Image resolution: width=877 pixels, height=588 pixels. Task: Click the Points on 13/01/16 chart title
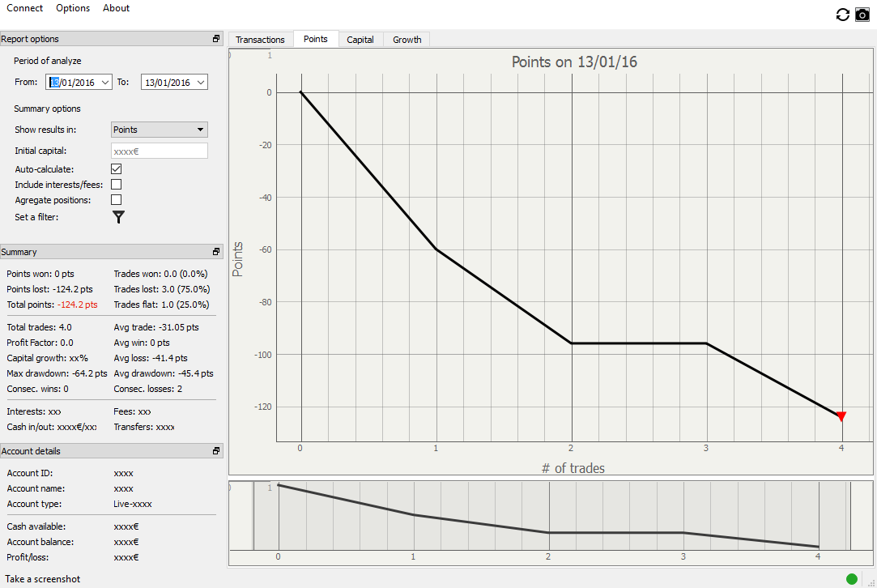pos(574,62)
